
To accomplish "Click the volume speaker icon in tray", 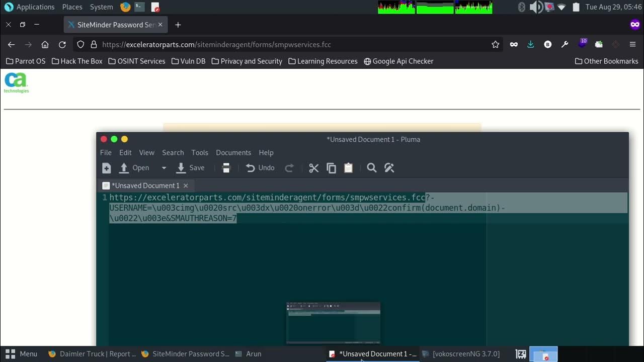I will click(536, 7).
